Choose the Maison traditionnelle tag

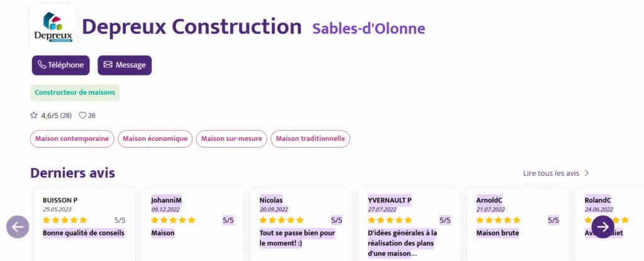coord(310,139)
